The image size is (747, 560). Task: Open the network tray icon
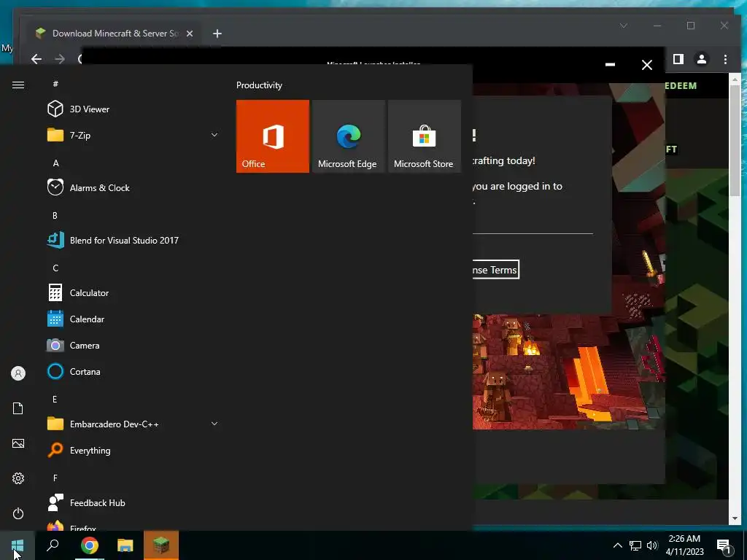click(635, 545)
